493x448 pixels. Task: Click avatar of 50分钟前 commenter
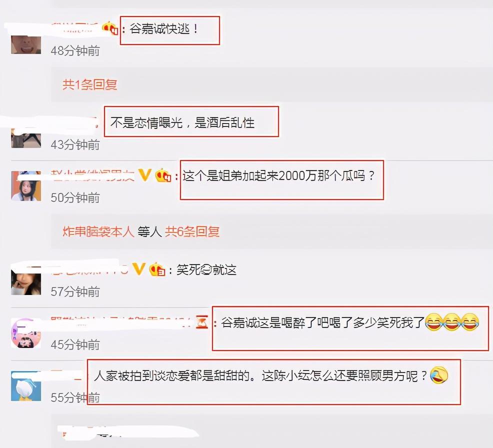click(x=26, y=186)
